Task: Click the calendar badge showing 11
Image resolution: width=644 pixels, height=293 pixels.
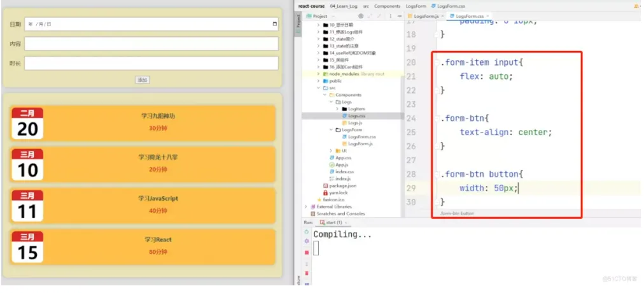Action: coord(27,206)
